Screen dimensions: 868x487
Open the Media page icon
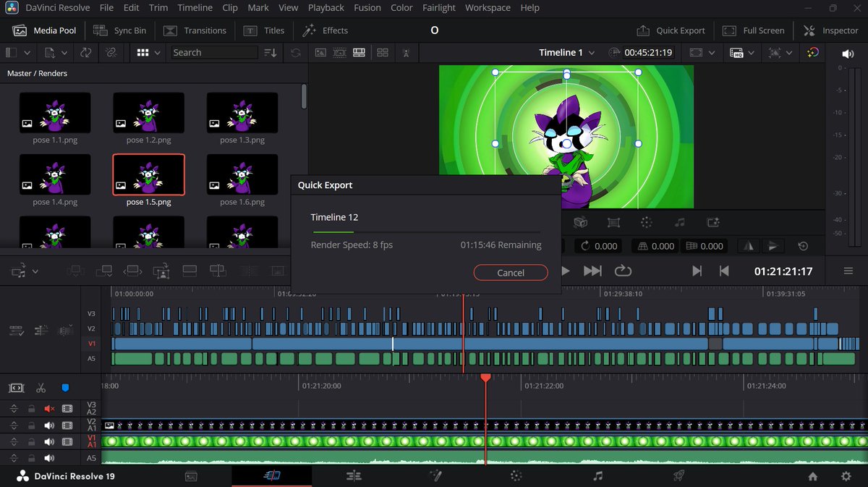(x=191, y=476)
